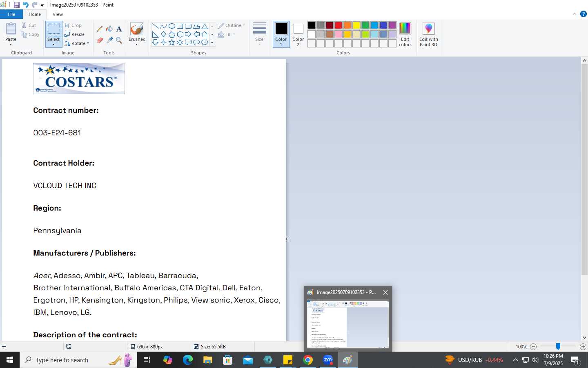Select the Up arrow shape
Image resolution: width=588 pixels, height=368 pixels.
pyautogui.click(x=205, y=34)
